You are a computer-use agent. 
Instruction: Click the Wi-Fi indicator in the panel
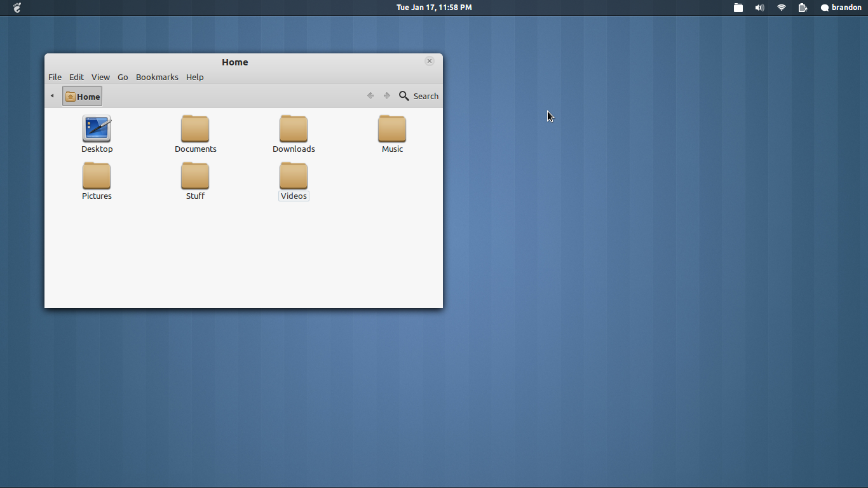(781, 8)
